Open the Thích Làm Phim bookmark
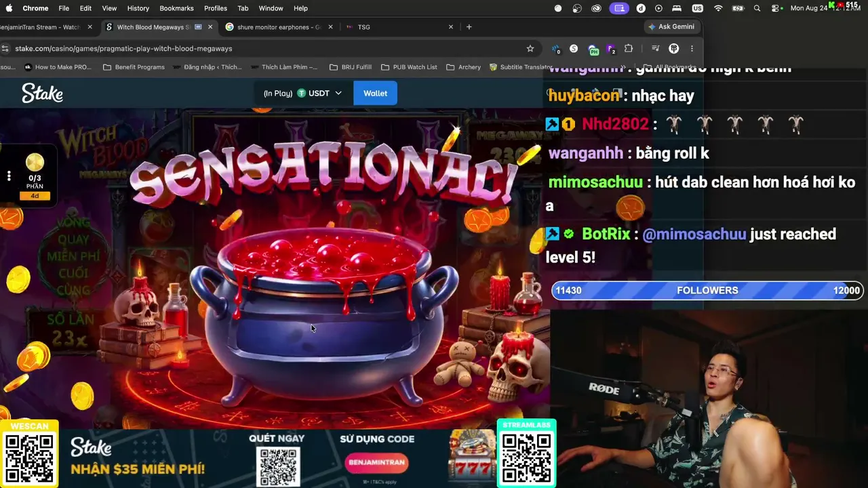Viewport: 868px width, 488px height. (x=284, y=67)
